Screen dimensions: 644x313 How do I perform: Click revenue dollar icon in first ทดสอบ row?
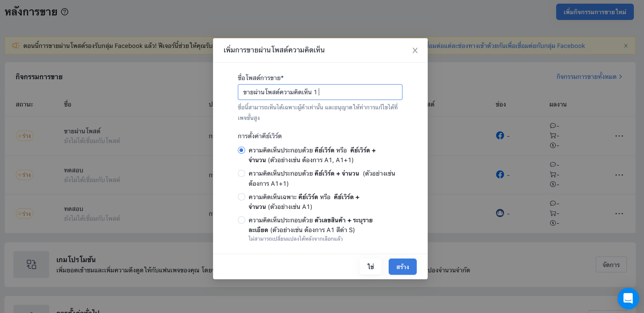pos(553,184)
